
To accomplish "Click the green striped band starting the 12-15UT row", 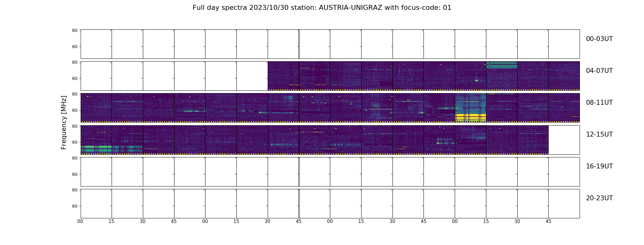I will click(112, 149).
